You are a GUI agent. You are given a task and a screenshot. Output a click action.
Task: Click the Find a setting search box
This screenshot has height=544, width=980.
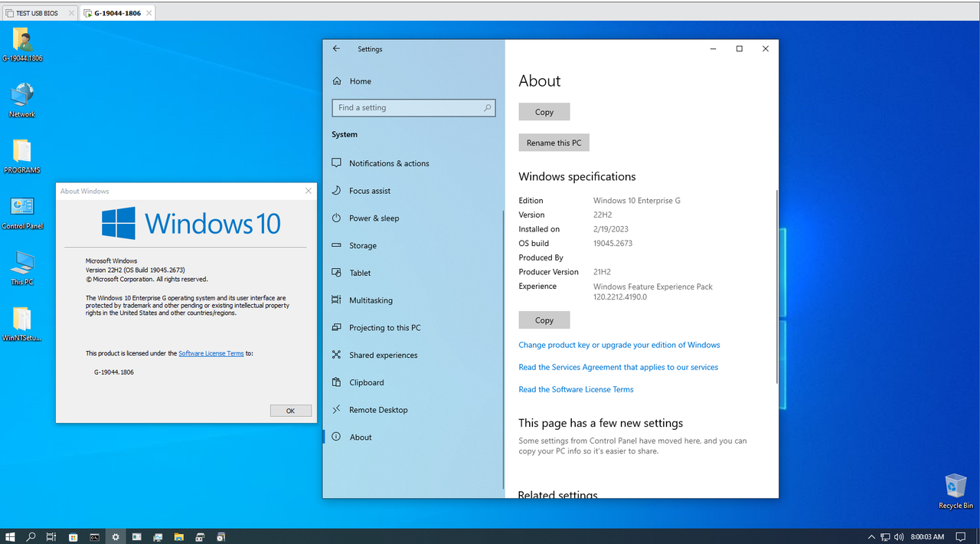tap(413, 108)
